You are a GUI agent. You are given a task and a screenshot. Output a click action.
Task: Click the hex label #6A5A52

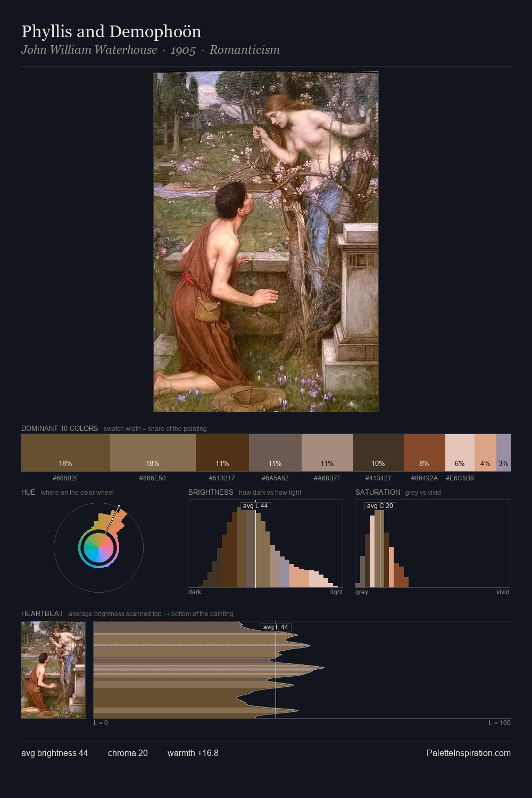click(x=275, y=478)
